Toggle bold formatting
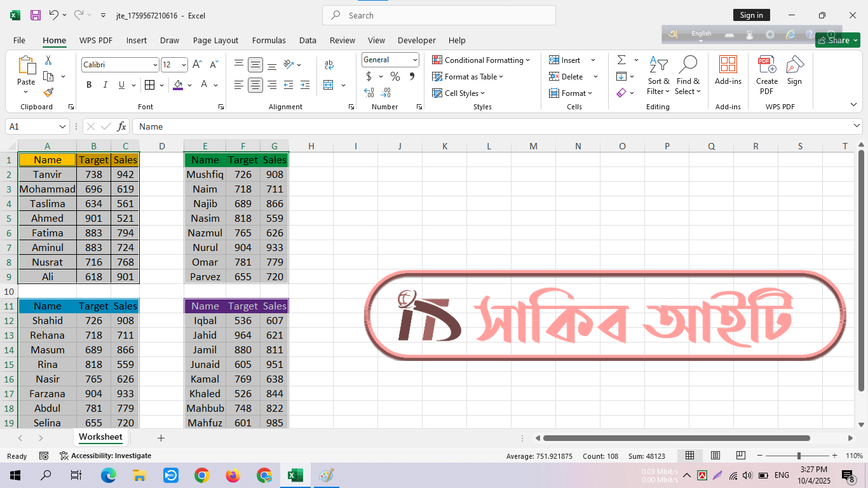 89,85
